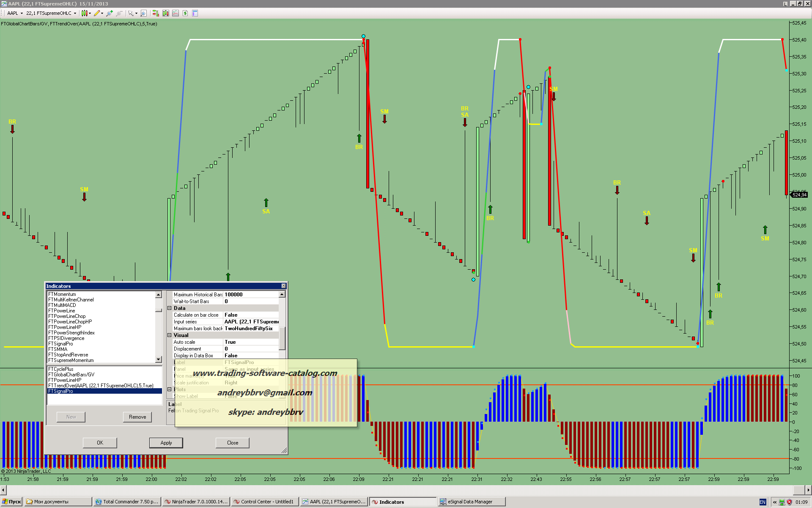Click the pencil drawing tools icon
The image size is (812, 508).
(97, 13)
